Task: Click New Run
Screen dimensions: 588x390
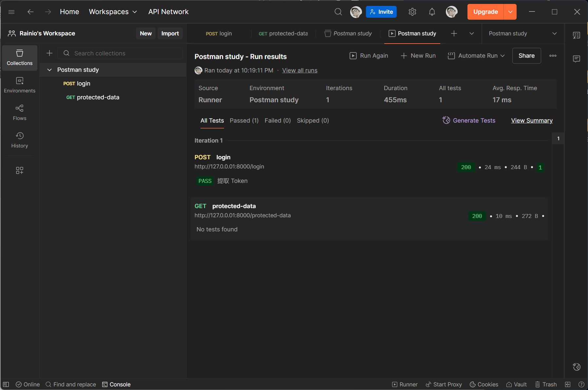Action: [418, 56]
